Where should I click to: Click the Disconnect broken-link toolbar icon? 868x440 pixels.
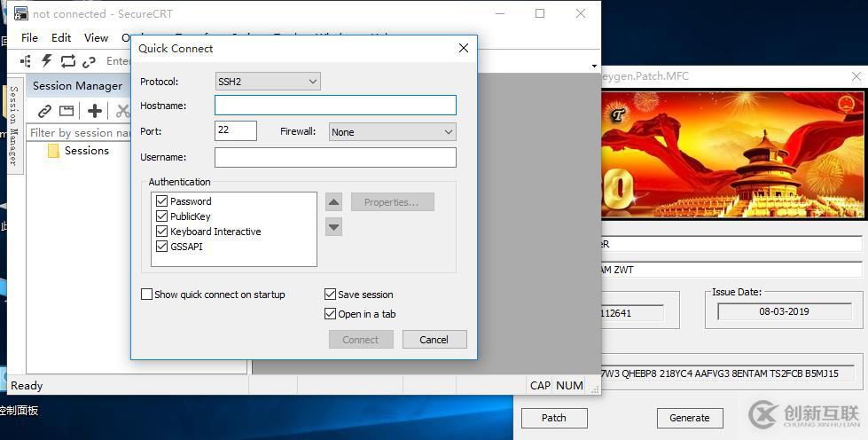tap(89, 61)
